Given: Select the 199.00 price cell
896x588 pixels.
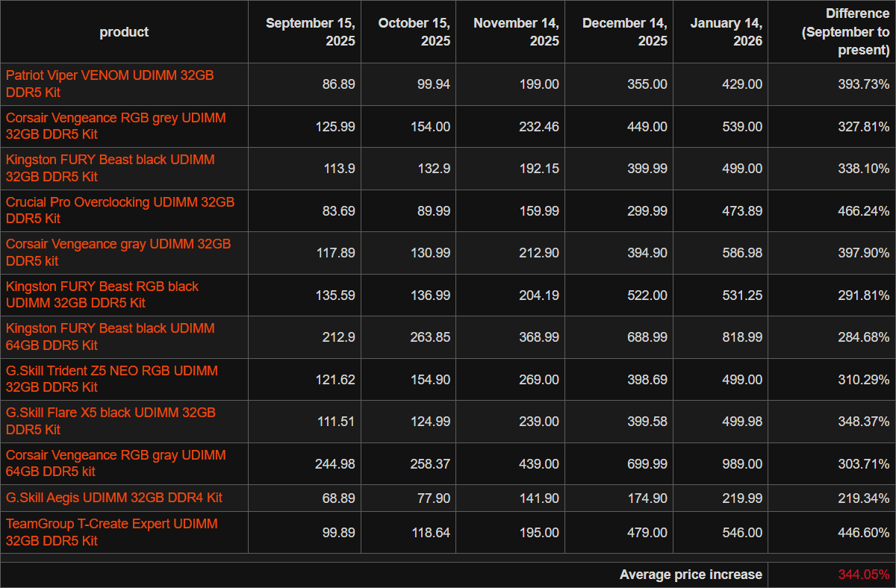Looking at the screenshot, I should point(511,84).
